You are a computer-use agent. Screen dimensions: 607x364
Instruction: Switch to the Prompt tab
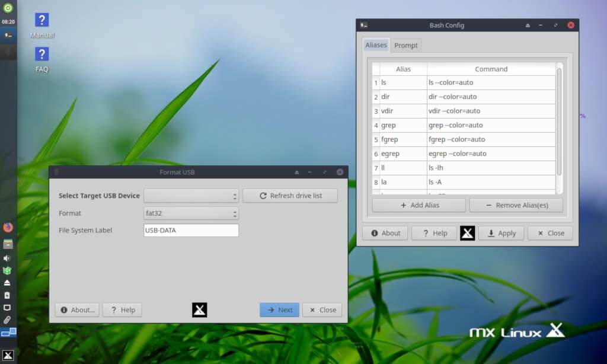pos(405,45)
